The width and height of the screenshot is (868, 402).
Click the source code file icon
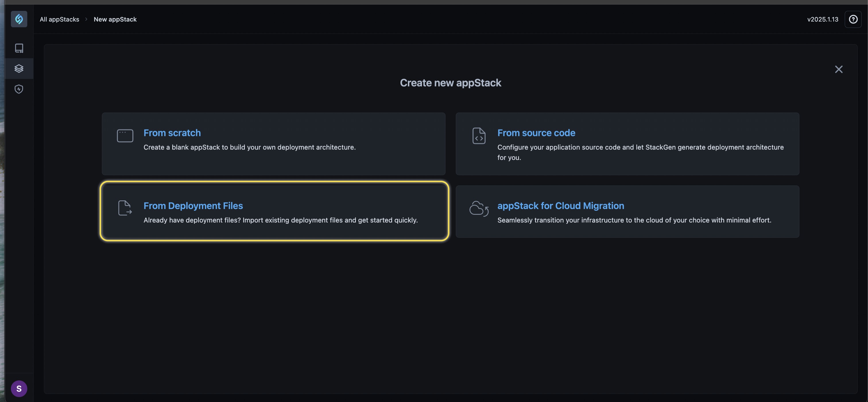[479, 136]
